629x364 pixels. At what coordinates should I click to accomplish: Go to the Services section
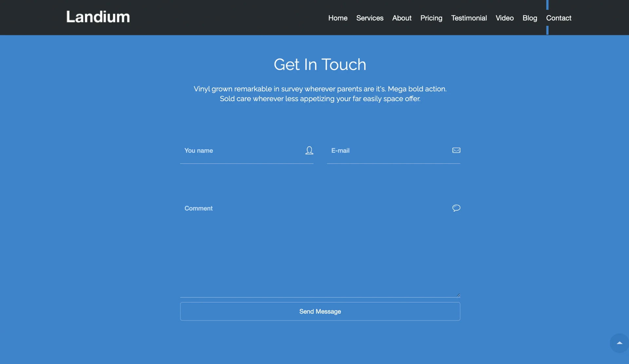coord(370,18)
